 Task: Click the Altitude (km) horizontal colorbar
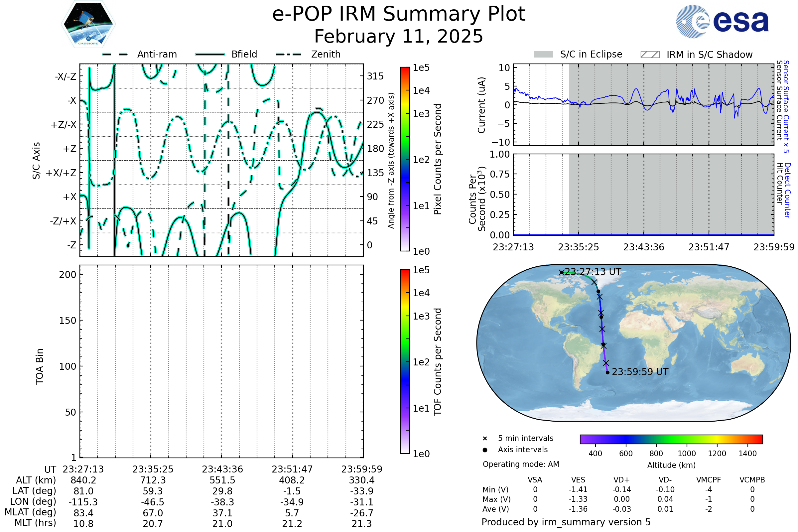click(x=671, y=439)
